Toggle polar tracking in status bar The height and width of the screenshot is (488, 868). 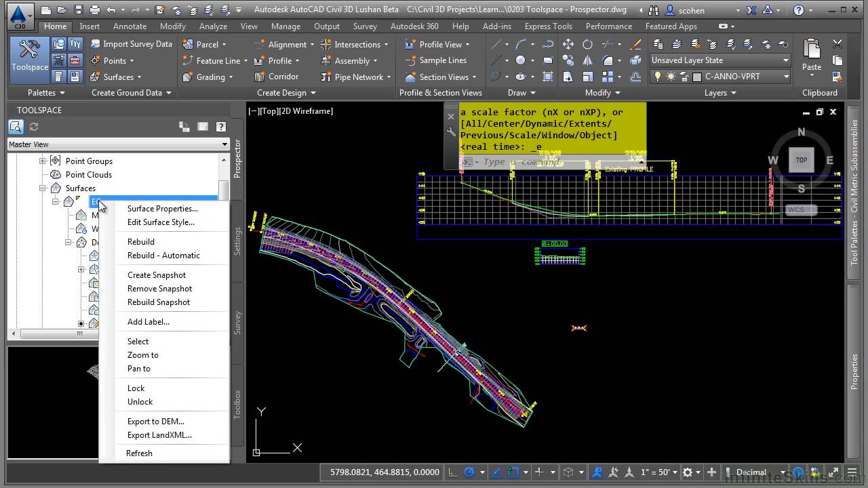469,472
